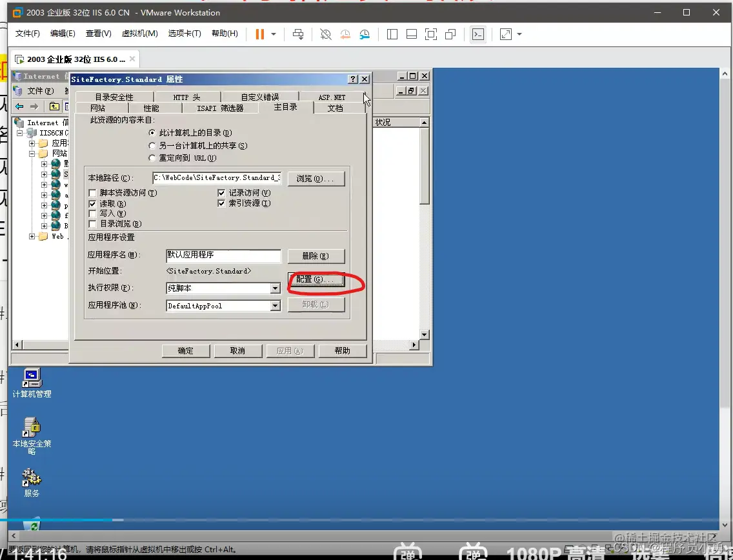Viewport: 733px width, 560px height.
Task: Open 计算机管理 desktop shortcut
Action: pos(32,383)
